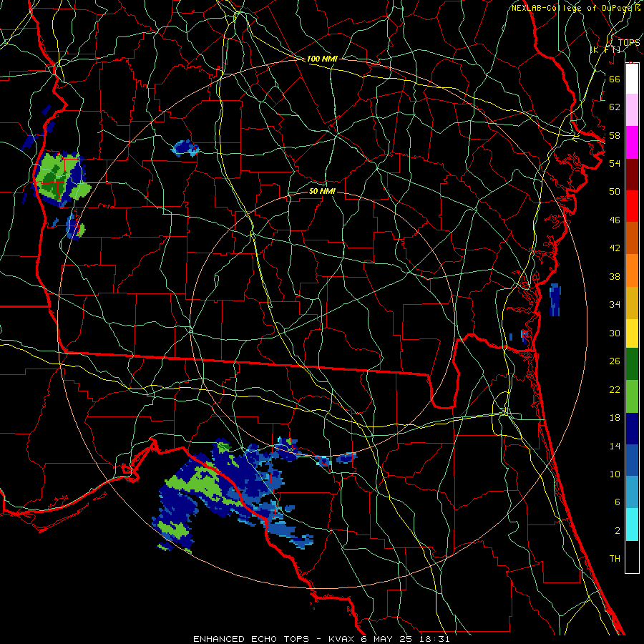
Task: Pick the bright orange legend swatch
Action: tap(632, 270)
